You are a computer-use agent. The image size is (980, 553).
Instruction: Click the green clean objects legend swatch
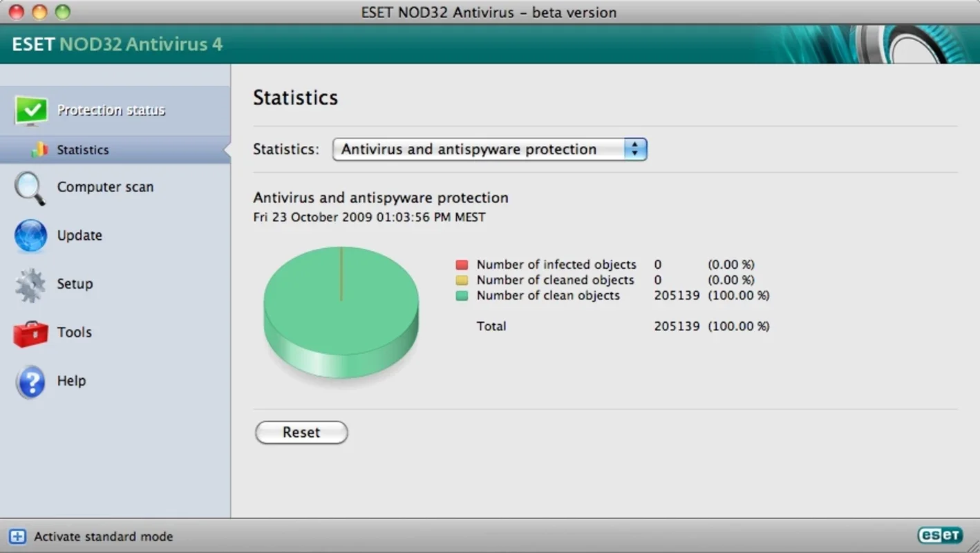(x=462, y=296)
